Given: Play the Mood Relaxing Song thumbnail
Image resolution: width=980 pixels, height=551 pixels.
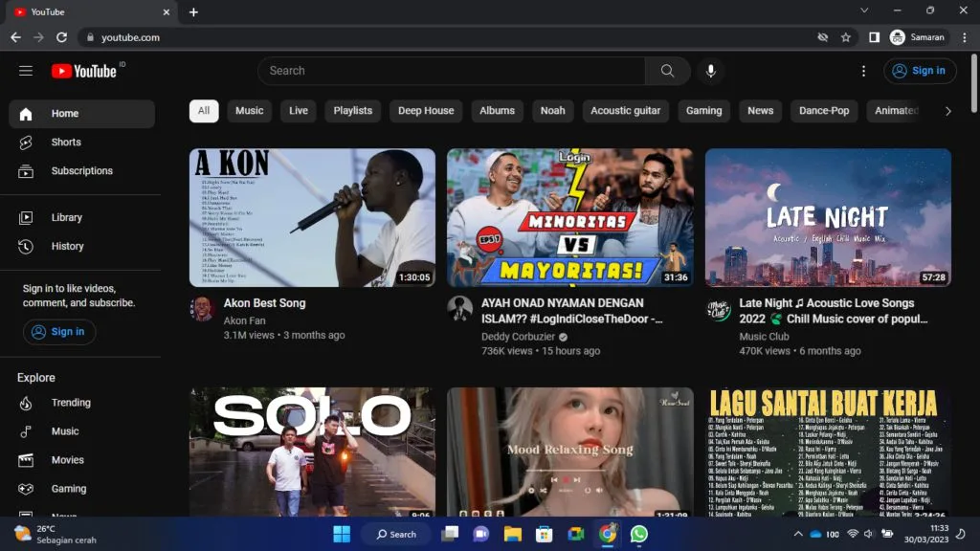Looking at the screenshot, I should tap(570, 452).
